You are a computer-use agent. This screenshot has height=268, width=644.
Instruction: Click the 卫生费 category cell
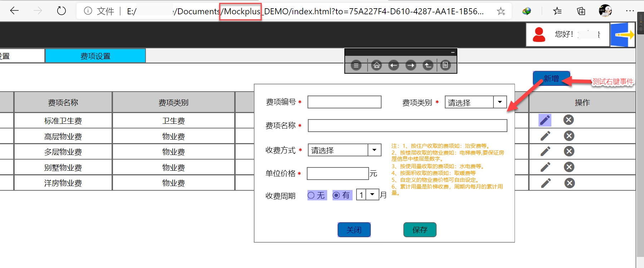coord(173,121)
